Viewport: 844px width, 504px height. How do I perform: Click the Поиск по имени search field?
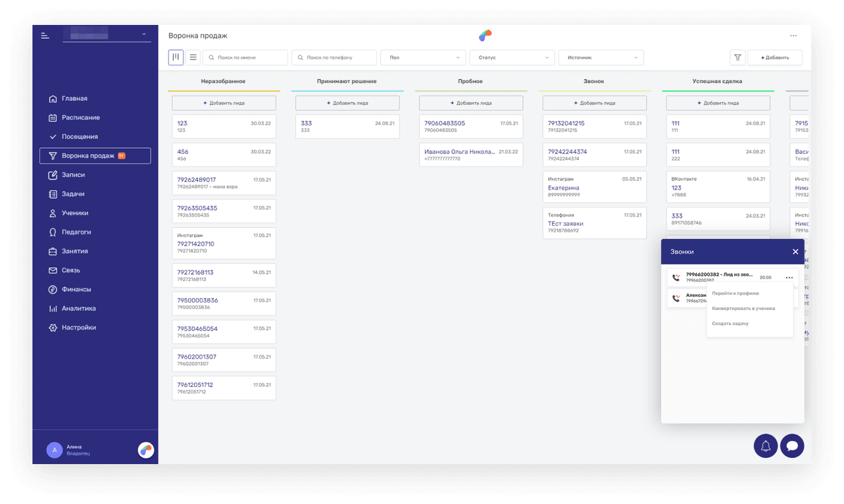[245, 57]
